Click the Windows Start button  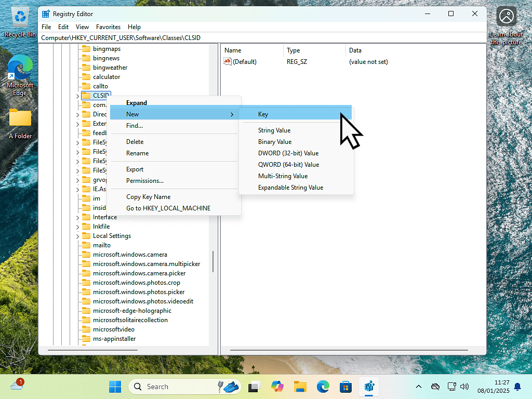pos(115,387)
